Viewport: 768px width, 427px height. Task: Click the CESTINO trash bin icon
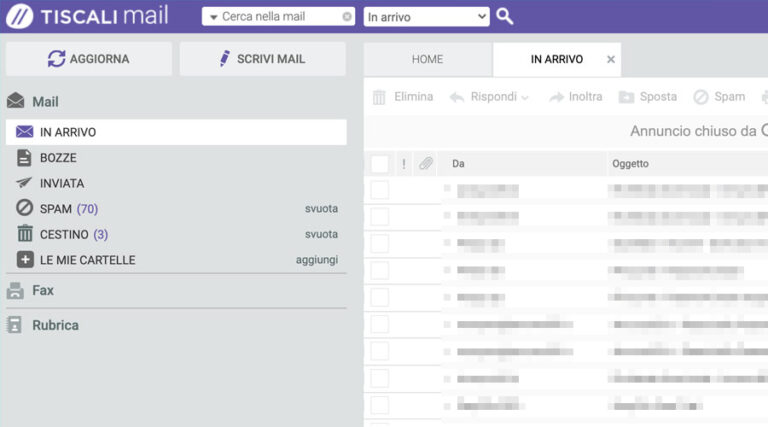[x=25, y=233]
